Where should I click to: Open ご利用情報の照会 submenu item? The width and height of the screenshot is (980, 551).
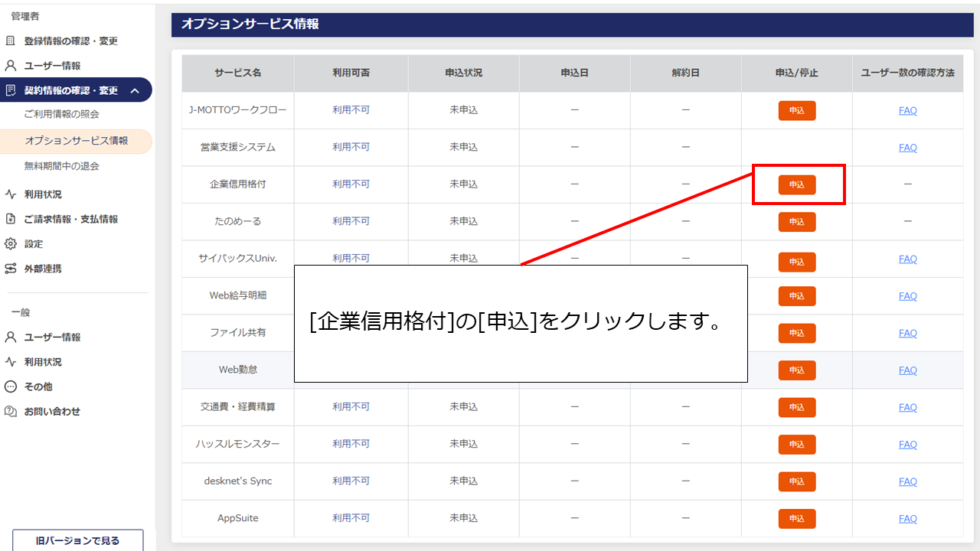tap(61, 114)
